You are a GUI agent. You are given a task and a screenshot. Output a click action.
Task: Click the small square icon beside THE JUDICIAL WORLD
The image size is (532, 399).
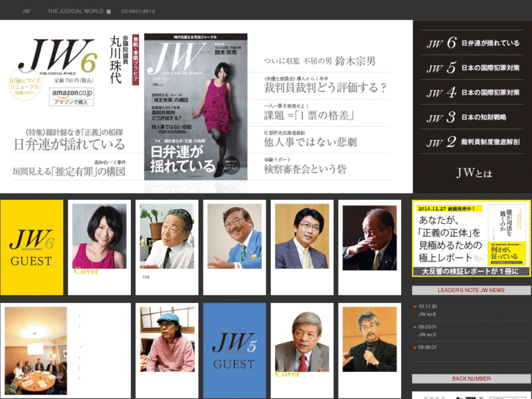108,12
